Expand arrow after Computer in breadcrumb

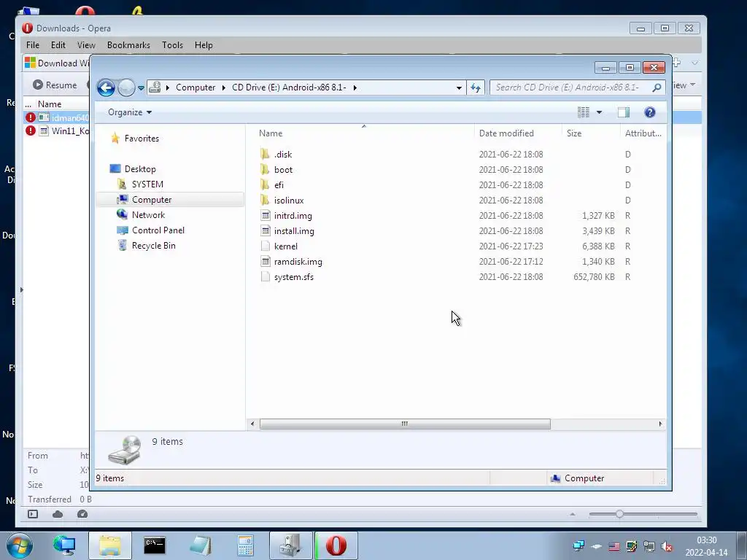click(223, 87)
